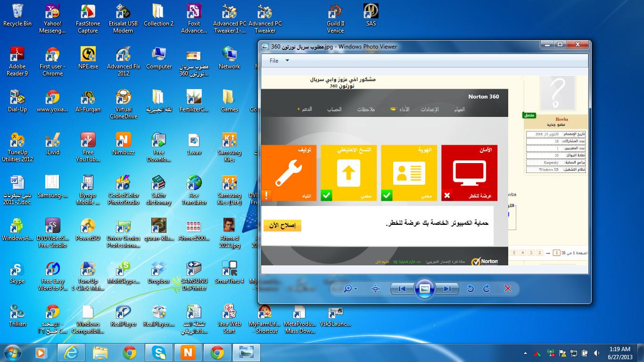Image resolution: width=644 pixels, height=362 pixels.
Task: Click the Actual size button in Photo Viewer
Action: 375,288
